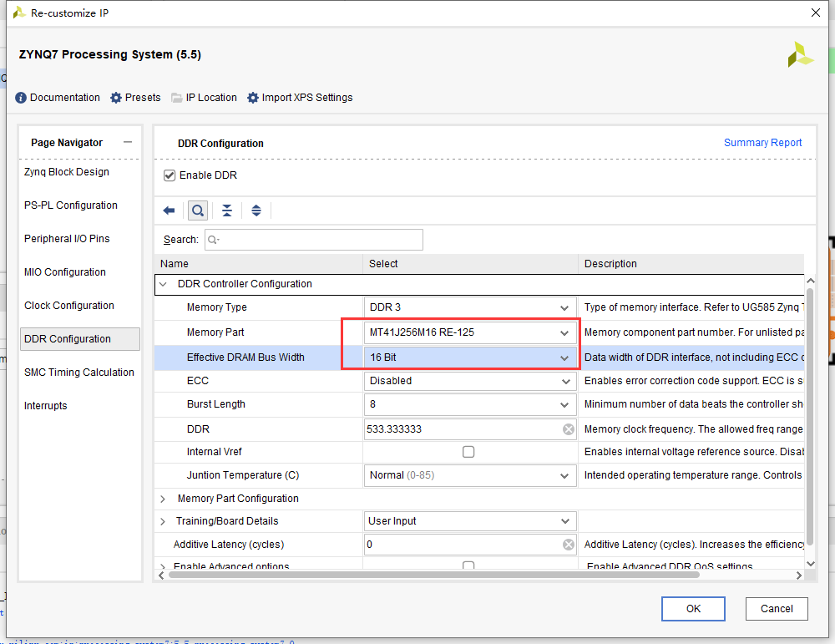Close the Re-customize IP dialog

pos(815,13)
